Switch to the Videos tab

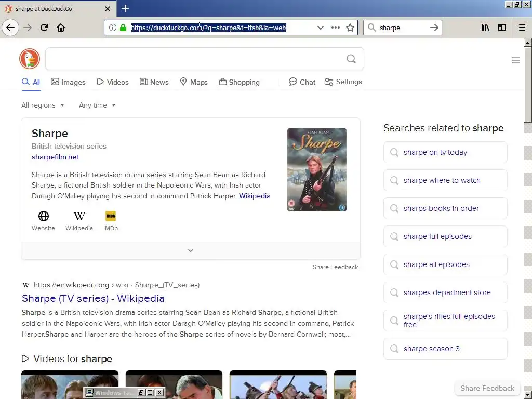coord(113,82)
